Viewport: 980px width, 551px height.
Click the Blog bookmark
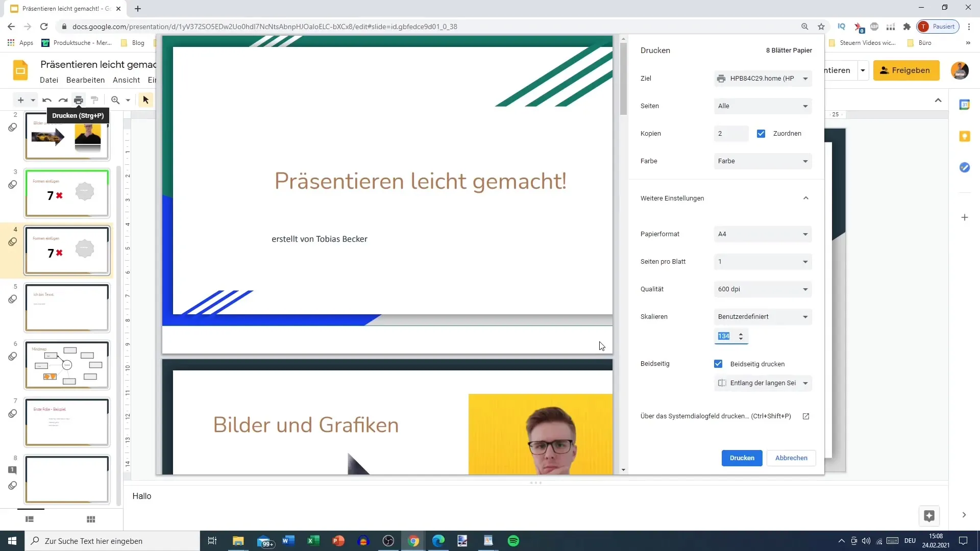click(133, 43)
